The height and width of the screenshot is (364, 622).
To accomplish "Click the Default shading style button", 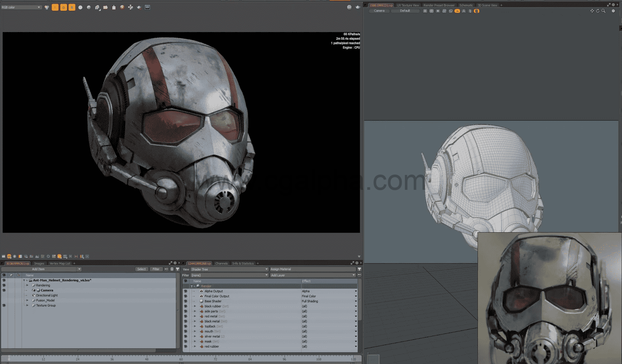I will tap(405, 11).
